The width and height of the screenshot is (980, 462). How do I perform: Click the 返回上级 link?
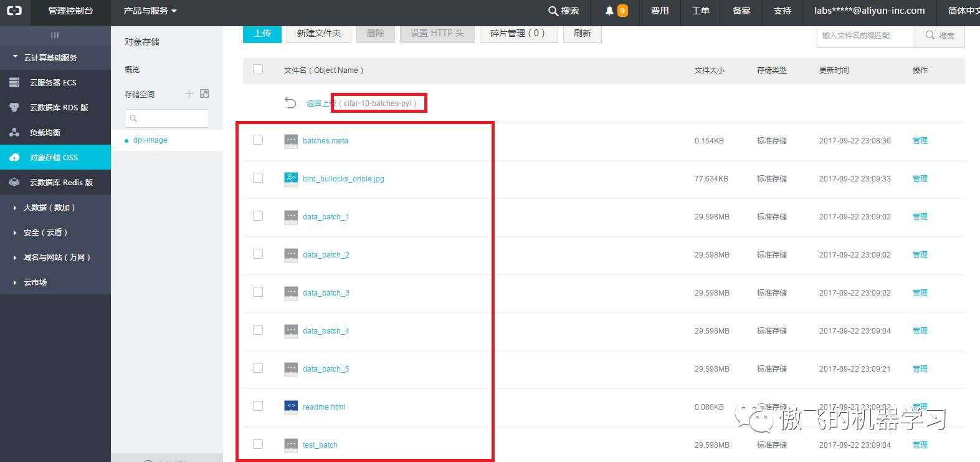pyautogui.click(x=320, y=103)
